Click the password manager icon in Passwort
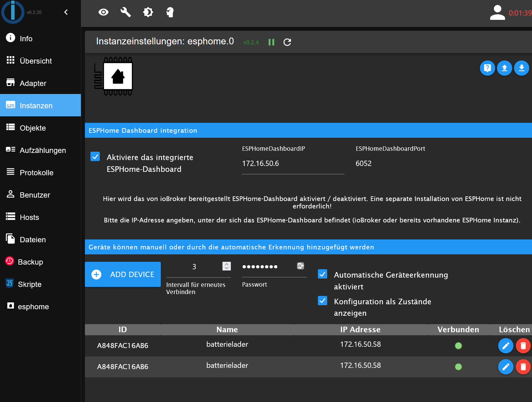Screen dimensions: 532x402 click(301, 266)
